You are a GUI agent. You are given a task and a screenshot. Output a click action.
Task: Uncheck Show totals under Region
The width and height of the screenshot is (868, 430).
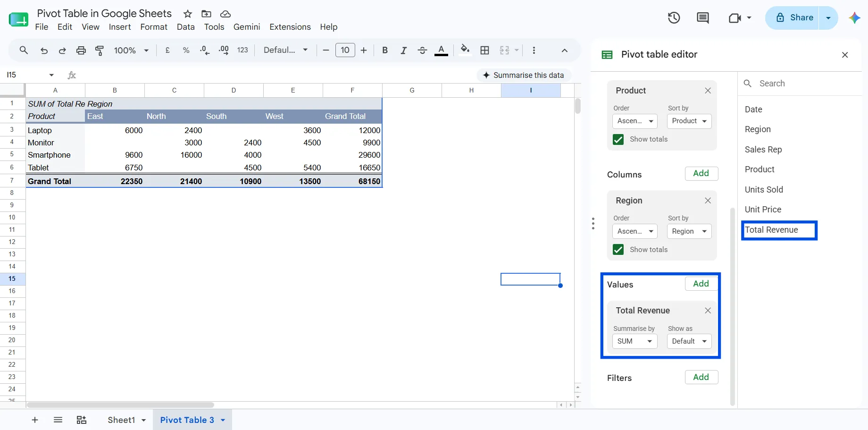click(618, 250)
